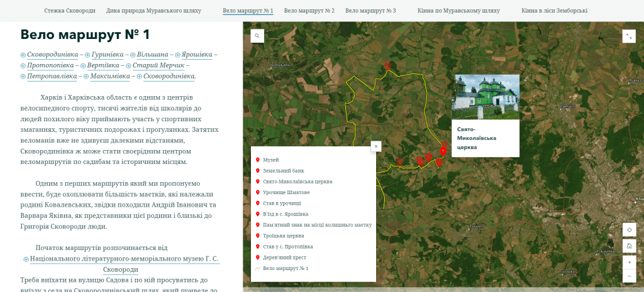The height and width of the screenshot is (292, 644).
Task: Click the plus icon beside Гуринівка
Action: (x=87, y=55)
